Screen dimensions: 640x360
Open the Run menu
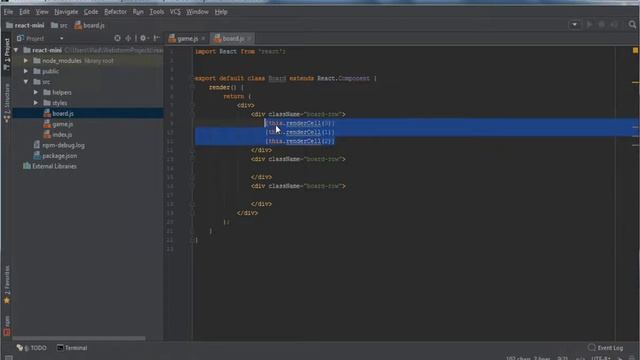[x=138, y=12]
